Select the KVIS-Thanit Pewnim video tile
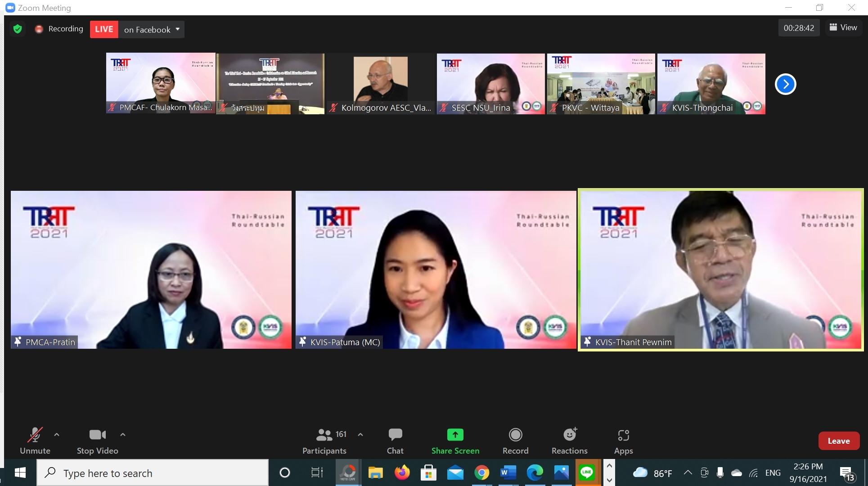Viewport: 868px width, 486px height. 721,270
